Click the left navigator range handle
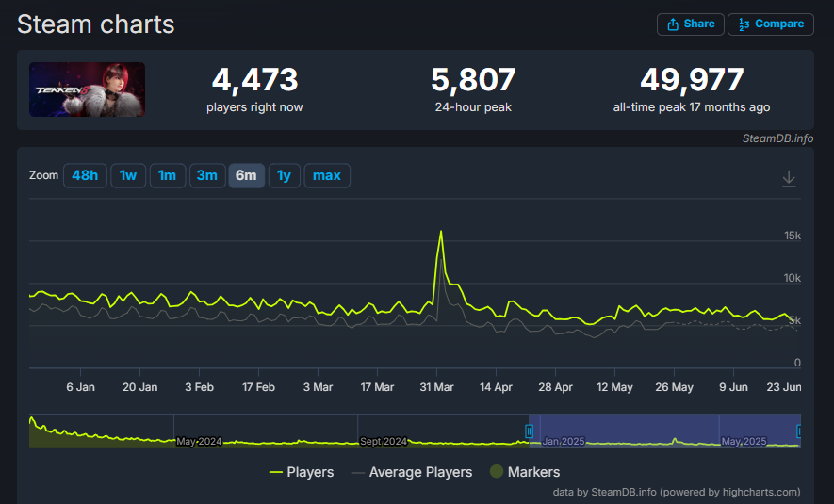 (x=530, y=431)
